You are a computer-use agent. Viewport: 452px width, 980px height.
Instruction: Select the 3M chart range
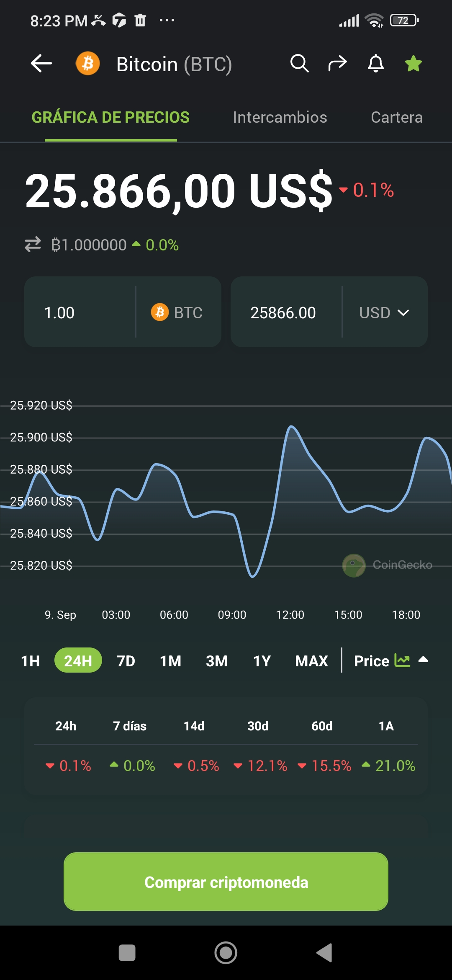217,661
